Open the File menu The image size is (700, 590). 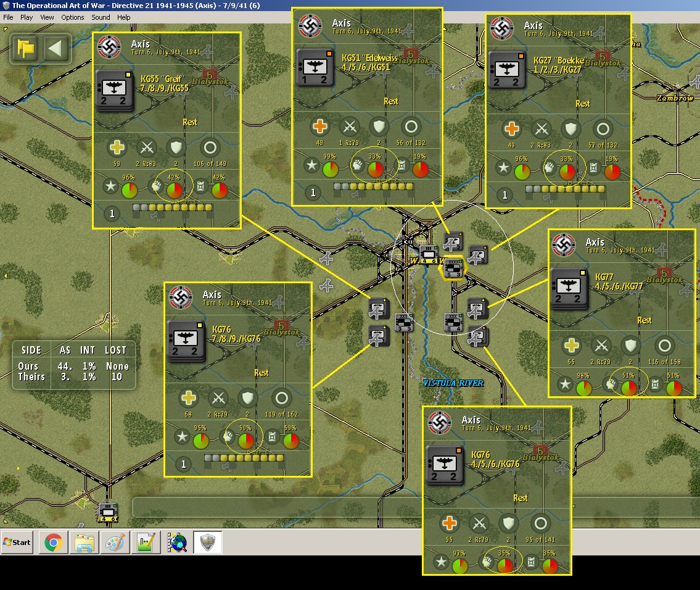8,17
